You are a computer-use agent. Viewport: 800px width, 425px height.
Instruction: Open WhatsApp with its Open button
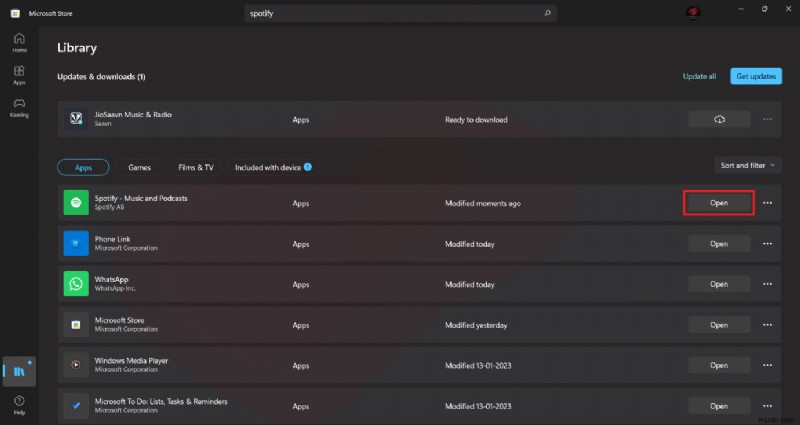(719, 284)
